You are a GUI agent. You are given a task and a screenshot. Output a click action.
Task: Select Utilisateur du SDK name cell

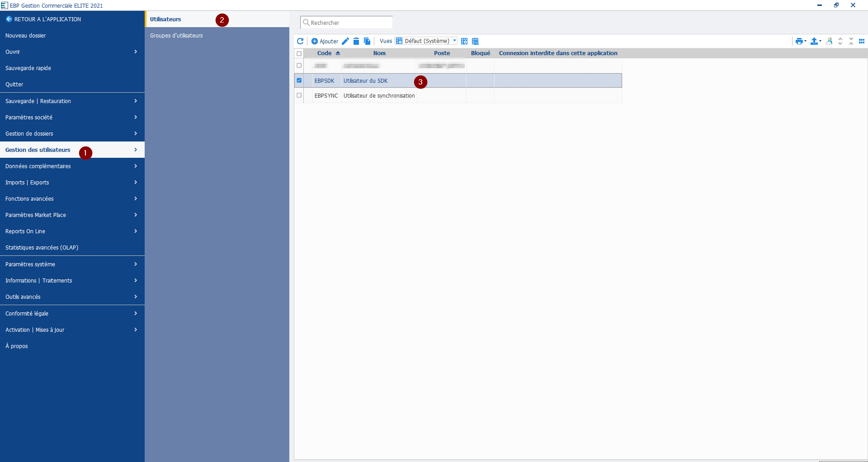click(379, 80)
